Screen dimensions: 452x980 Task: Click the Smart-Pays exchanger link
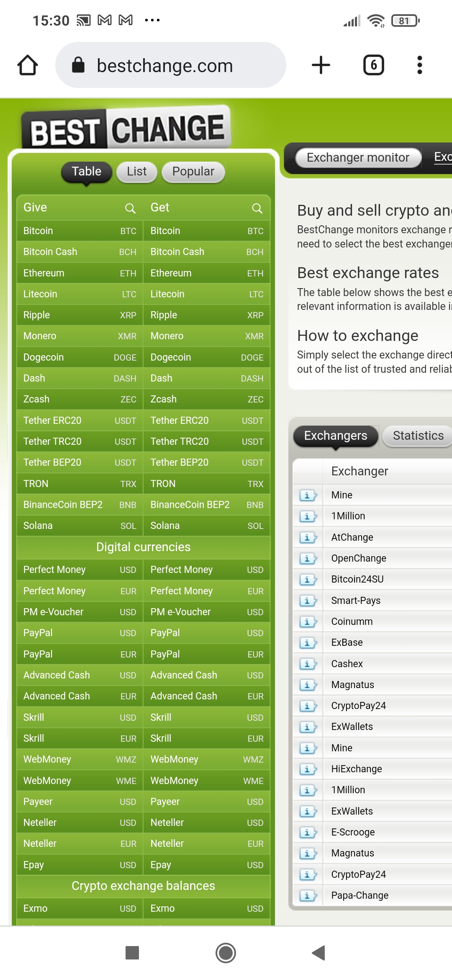(x=356, y=601)
